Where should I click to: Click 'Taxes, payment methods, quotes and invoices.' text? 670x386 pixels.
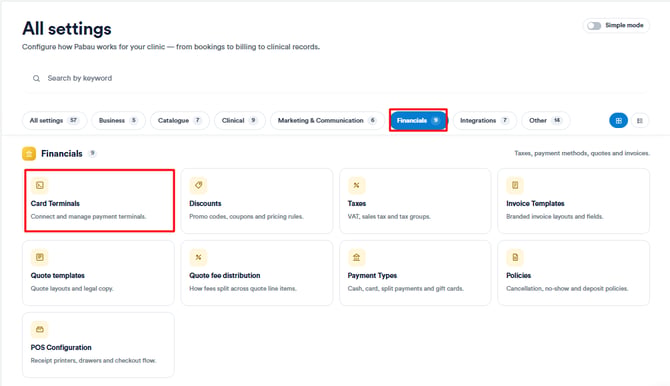[x=582, y=153]
